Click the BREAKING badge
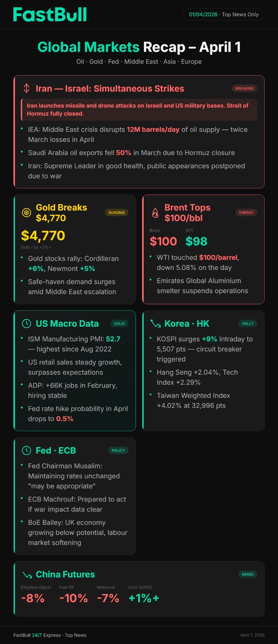This screenshot has height=644, width=278. point(244,89)
